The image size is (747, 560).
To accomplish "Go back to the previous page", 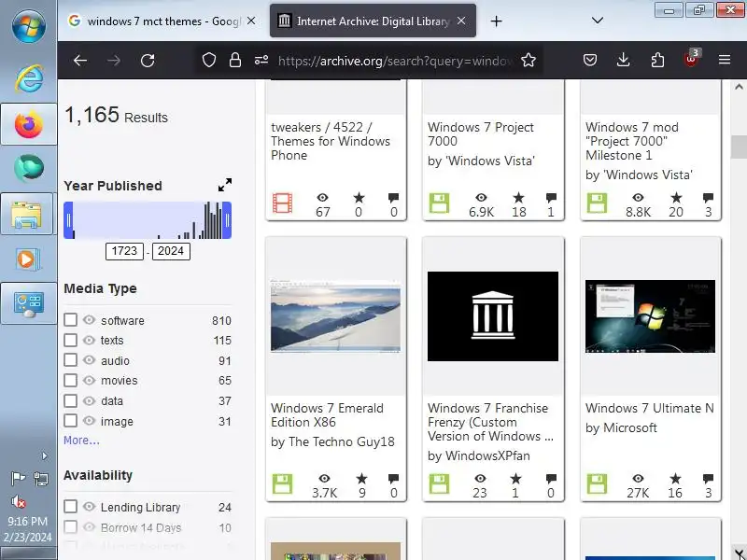I will click(80, 61).
